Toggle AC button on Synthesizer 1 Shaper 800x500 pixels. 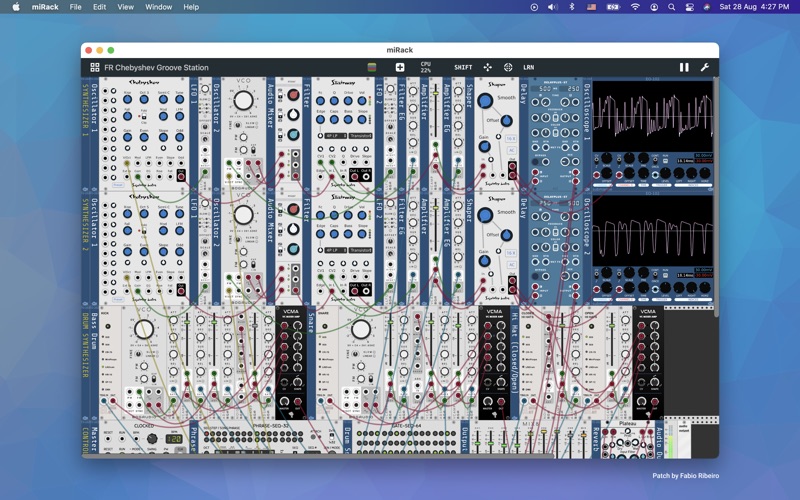pos(511,150)
